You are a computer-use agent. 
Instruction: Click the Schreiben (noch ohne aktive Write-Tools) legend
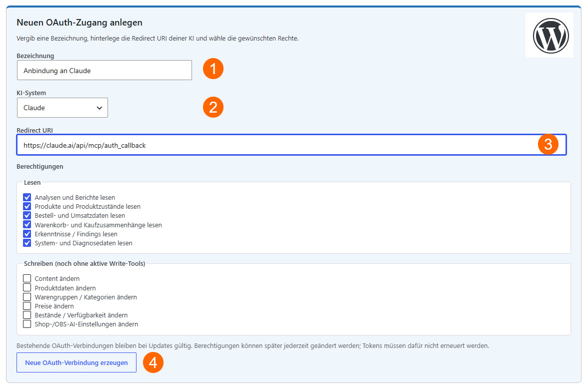coord(84,263)
